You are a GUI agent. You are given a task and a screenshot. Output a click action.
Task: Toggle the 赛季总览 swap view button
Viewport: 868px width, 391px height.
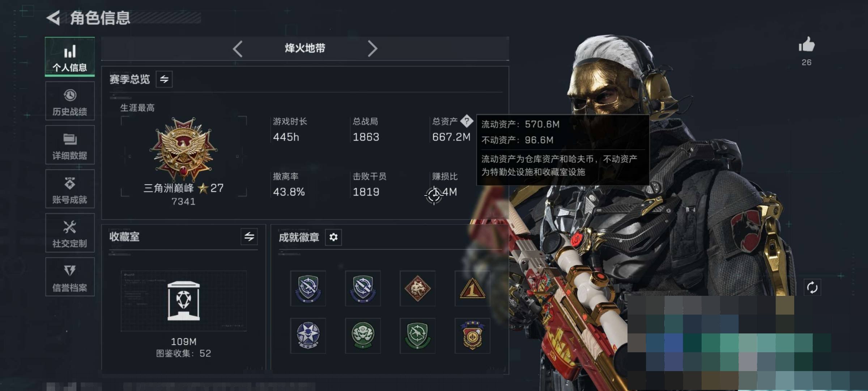[x=164, y=79]
